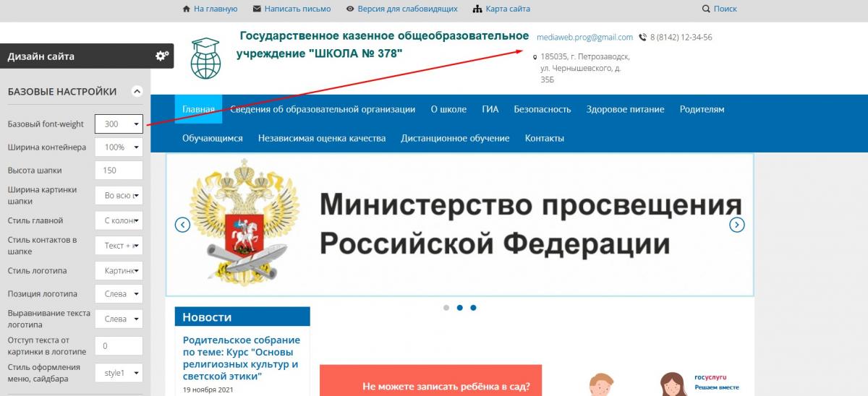
Task: Click the eye icon for visually impaired version
Action: 350,9
